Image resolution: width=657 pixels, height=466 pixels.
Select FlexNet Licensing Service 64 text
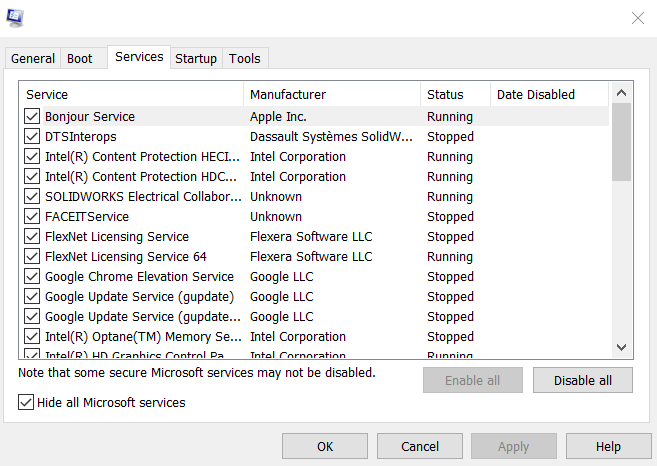point(126,256)
